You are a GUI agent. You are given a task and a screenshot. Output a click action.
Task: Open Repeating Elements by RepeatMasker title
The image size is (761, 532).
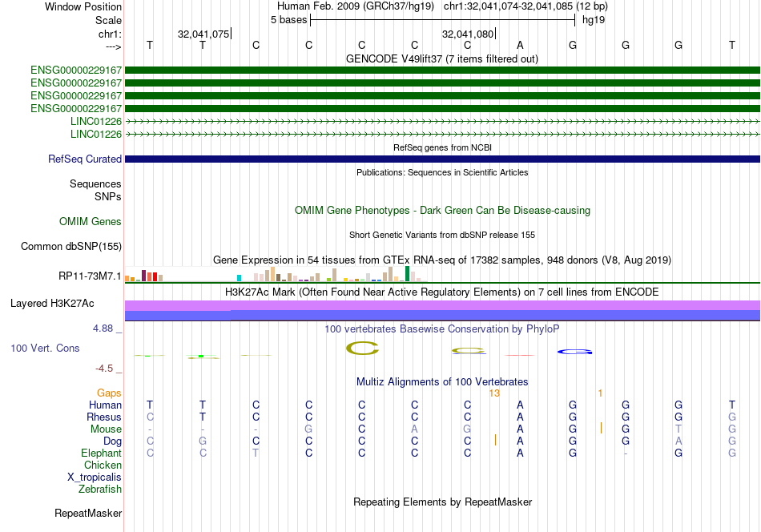[442, 502]
